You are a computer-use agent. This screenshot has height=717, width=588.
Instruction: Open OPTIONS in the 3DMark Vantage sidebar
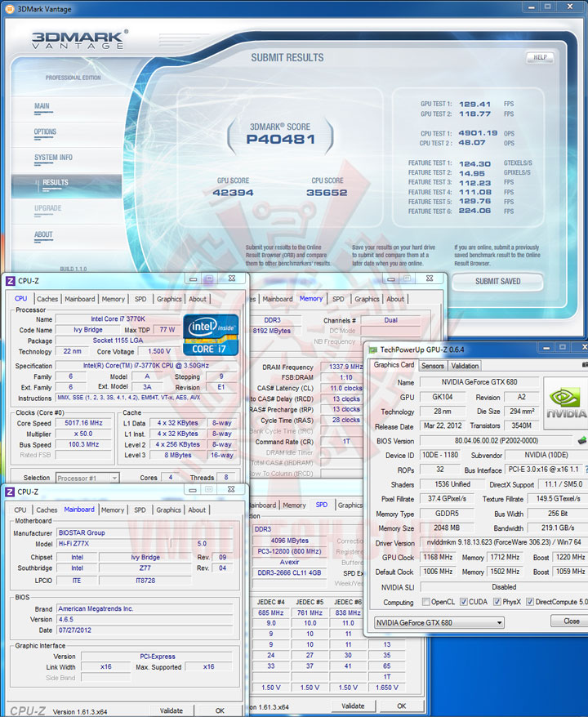pos(45,132)
